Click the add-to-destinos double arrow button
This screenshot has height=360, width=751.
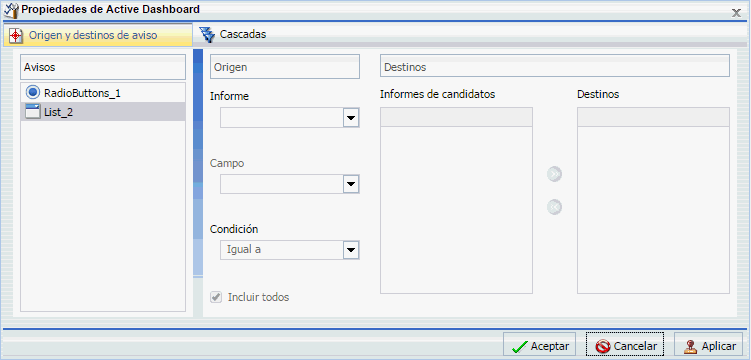click(555, 175)
